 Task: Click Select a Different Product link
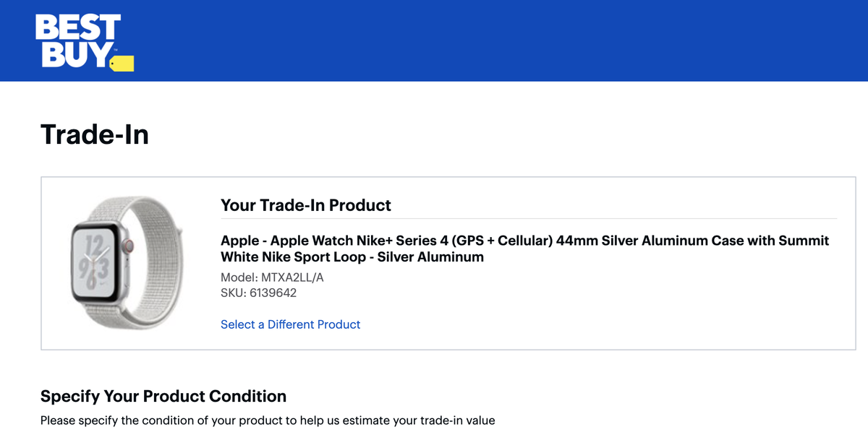tap(290, 324)
